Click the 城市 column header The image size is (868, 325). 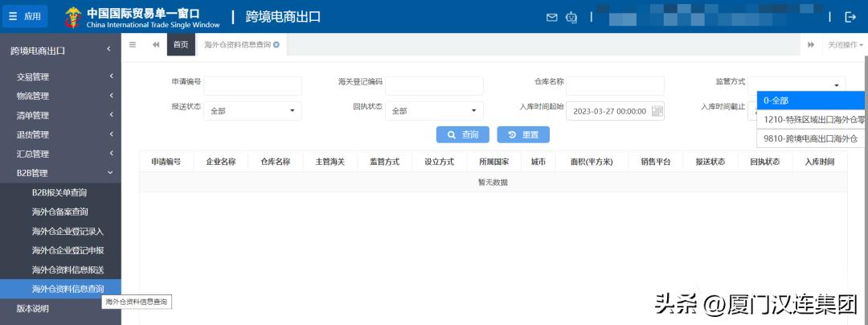pyautogui.click(x=538, y=162)
